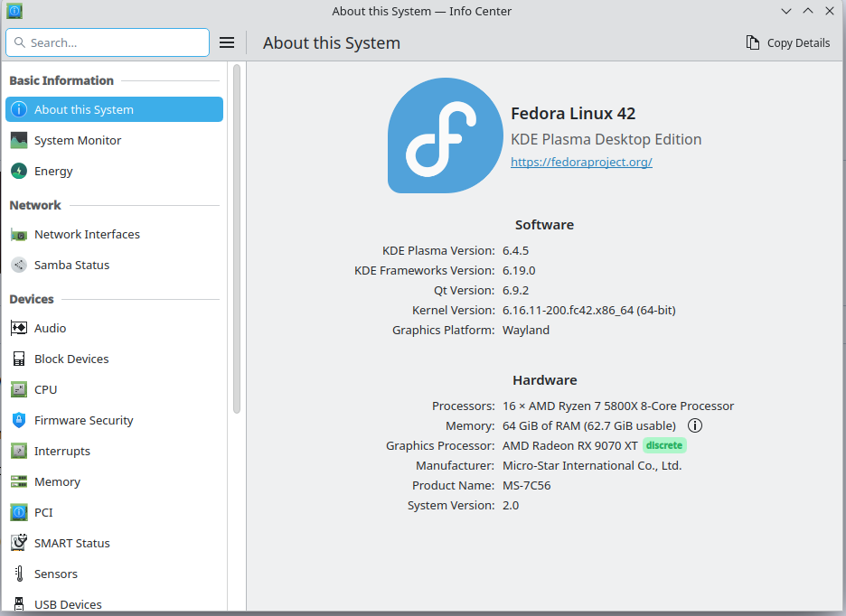Click the Info Center app icon in title bar
Image resolution: width=846 pixels, height=616 pixels.
tap(14, 11)
